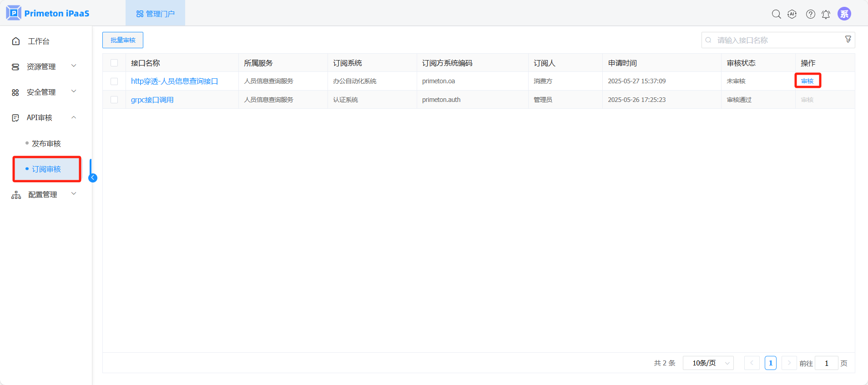This screenshot has width=868, height=385.
Task: Click the search magnifier icon in header
Action: point(776,14)
